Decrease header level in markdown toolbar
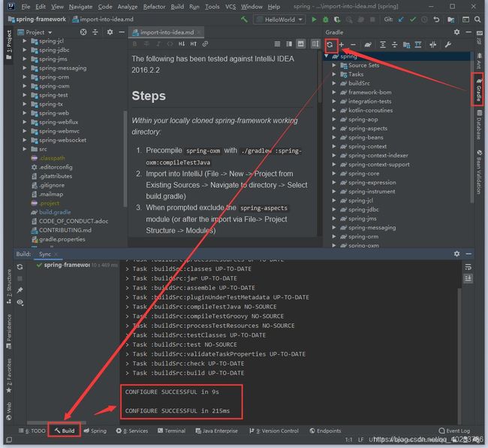Screen dimensions: 488x448 coord(182,44)
